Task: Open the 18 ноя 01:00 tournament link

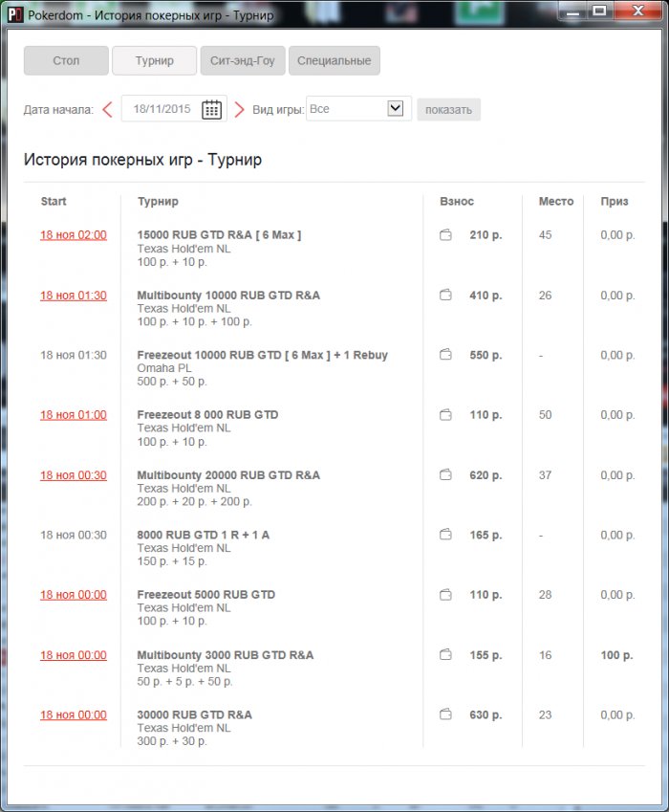Action: click(x=74, y=415)
